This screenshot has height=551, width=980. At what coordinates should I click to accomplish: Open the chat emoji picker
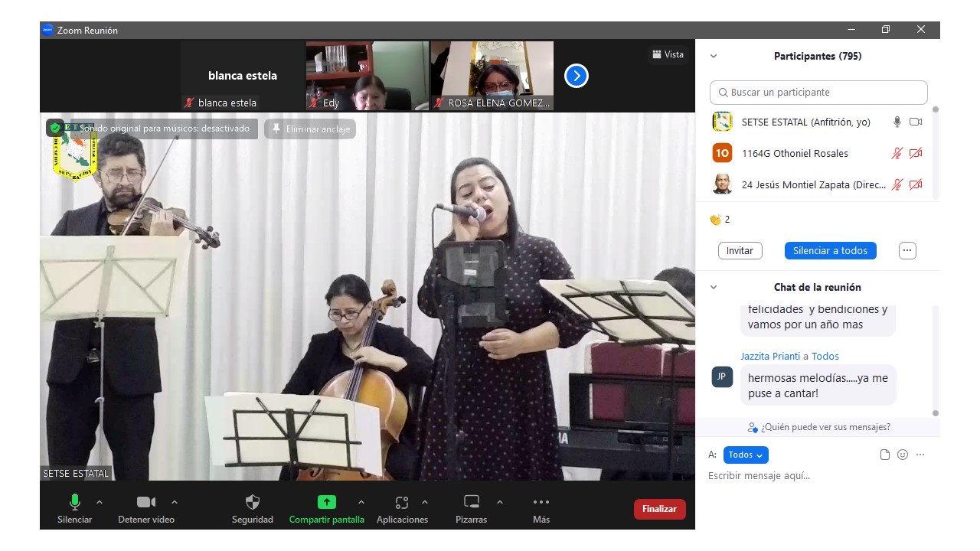coord(903,455)
